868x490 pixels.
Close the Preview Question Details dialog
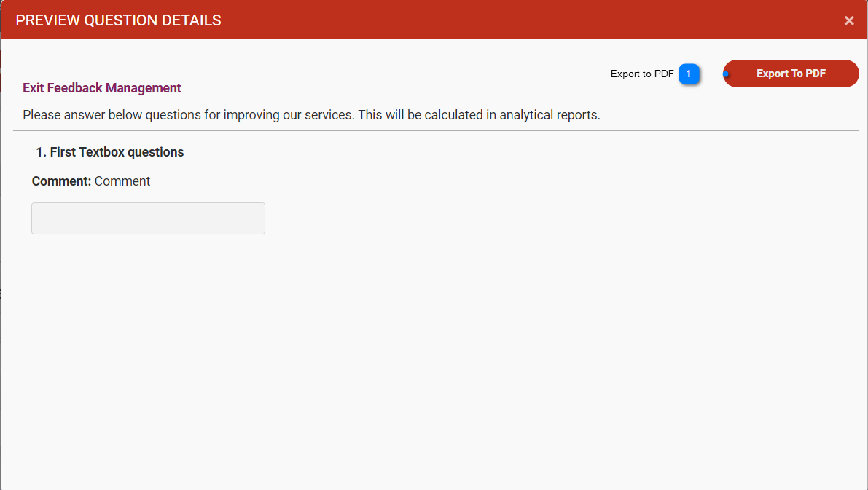(x=848, y=21)
